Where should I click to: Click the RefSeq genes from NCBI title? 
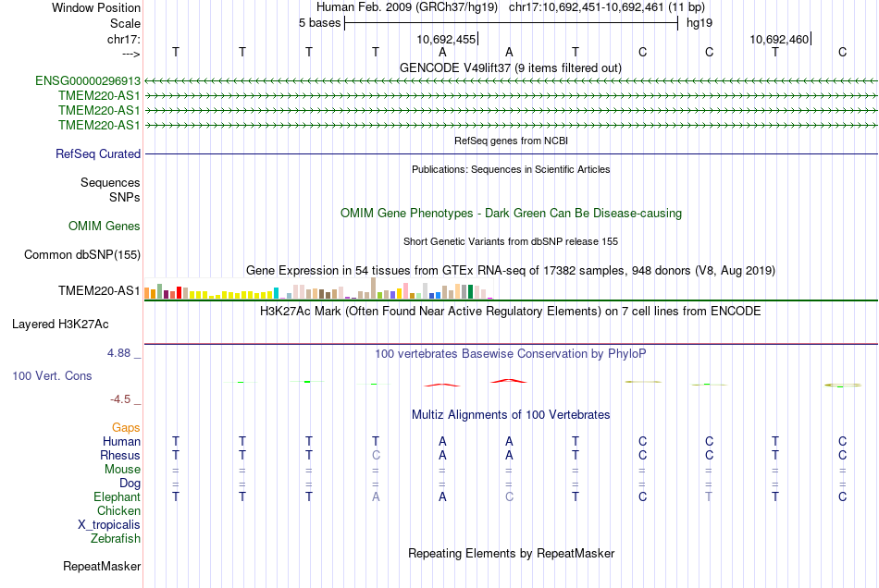511,141
